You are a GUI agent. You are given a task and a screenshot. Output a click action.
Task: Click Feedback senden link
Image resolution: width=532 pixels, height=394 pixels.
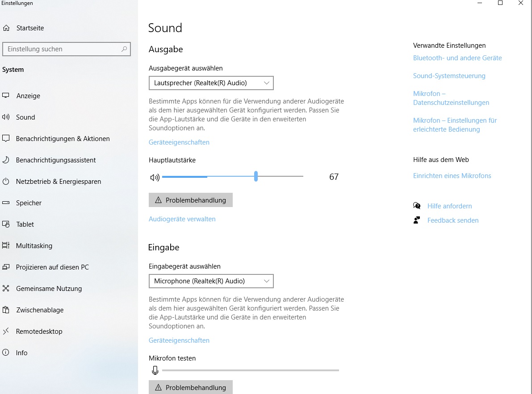point(453,220)
